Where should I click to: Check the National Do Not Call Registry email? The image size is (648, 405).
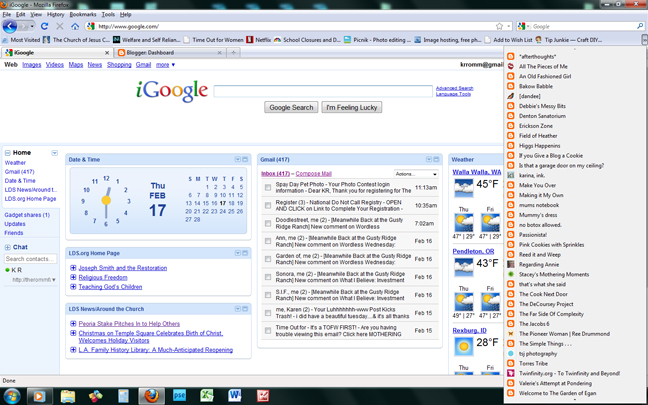268,205
